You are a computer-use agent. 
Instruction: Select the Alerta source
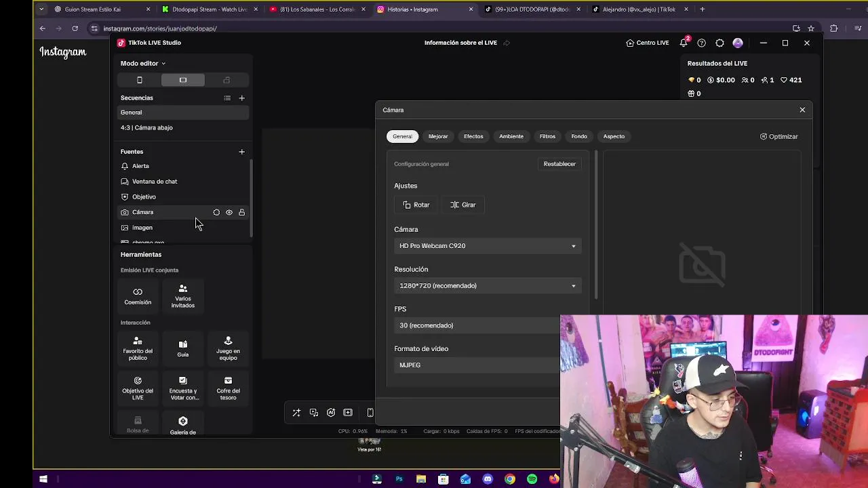pos(183,166)
